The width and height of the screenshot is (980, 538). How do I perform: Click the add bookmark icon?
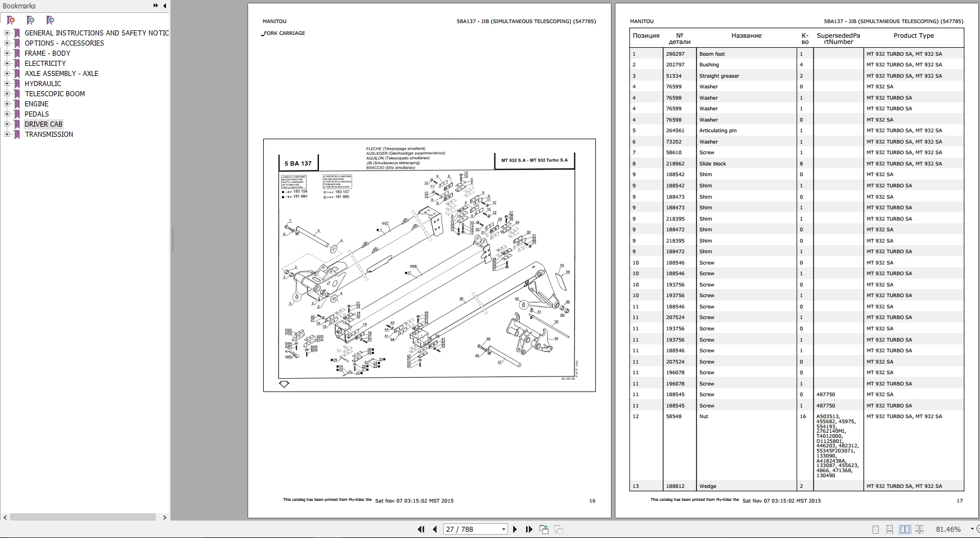click(x=30, y=20)
